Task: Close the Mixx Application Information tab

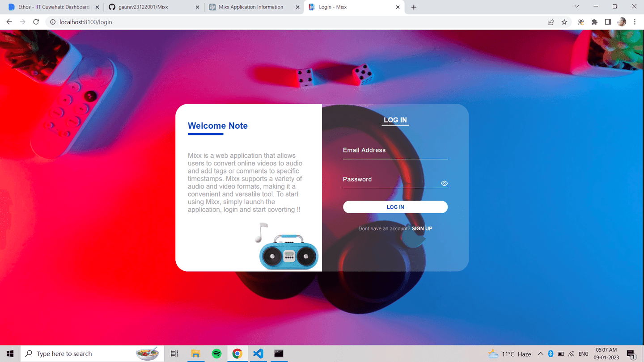Action: (x=298, y=7)
